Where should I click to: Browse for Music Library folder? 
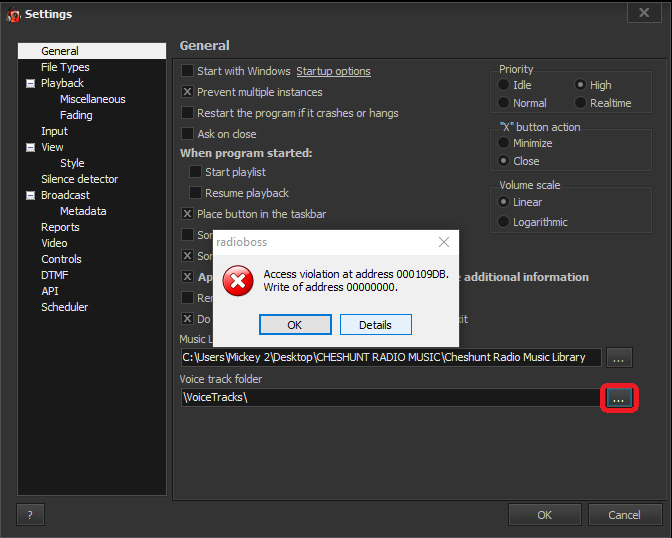[618, 357]
